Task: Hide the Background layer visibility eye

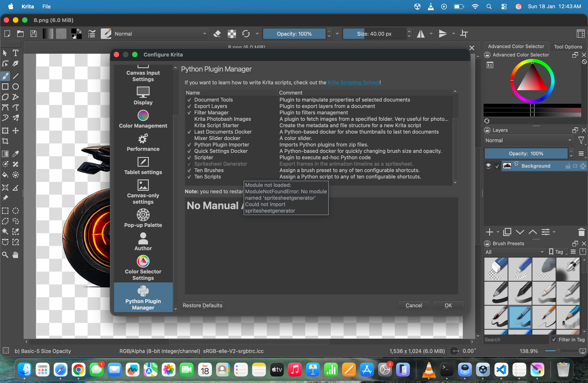Action: coord(488,166)
